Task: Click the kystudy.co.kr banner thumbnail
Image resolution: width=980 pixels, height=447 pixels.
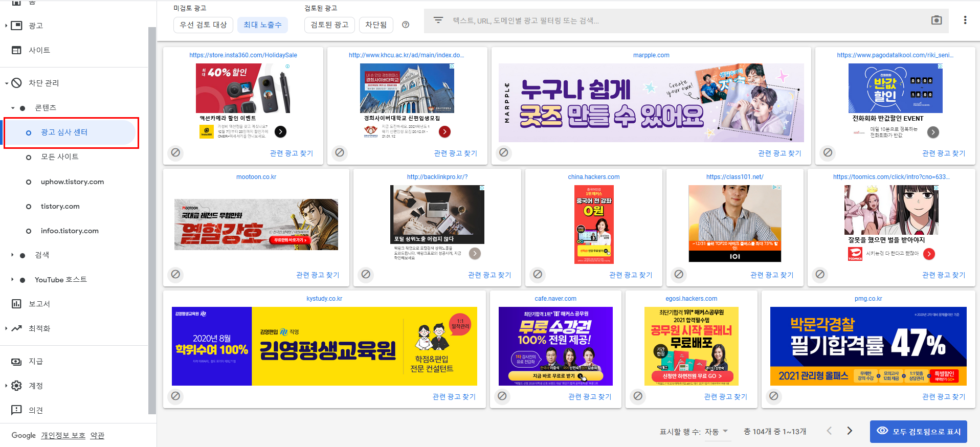Action: pos(324,346)
